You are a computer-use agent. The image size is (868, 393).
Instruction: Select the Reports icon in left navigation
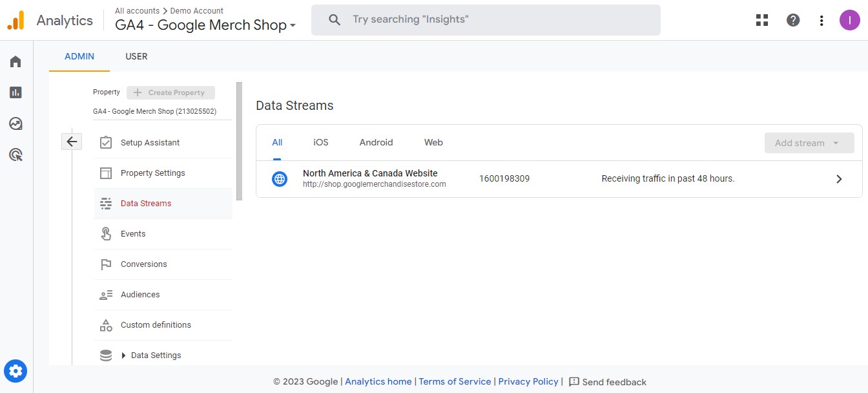[x=15, y=92]
